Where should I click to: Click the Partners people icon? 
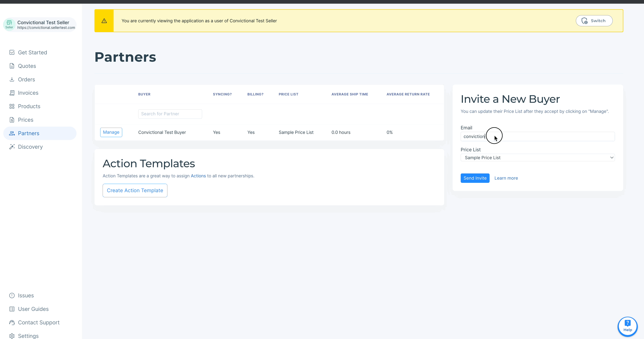(x=12, y=133)
